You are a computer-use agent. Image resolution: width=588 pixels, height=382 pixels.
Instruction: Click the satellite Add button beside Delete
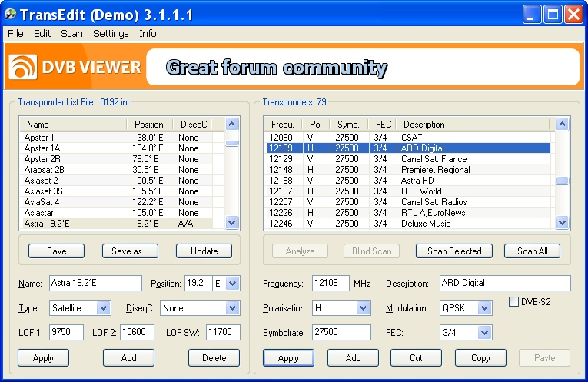point(128,358)
